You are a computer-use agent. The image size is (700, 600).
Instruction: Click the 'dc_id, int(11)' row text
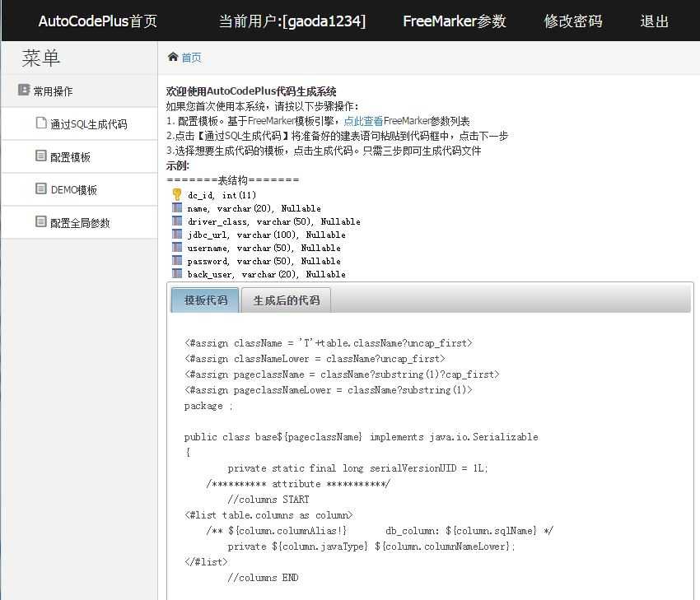pos(222,195)
